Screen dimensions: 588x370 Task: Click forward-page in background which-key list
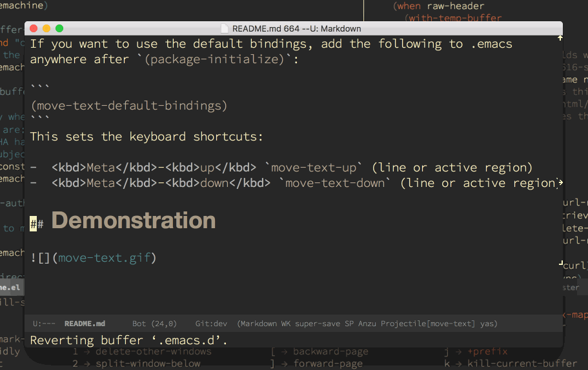tap(328, 364)
